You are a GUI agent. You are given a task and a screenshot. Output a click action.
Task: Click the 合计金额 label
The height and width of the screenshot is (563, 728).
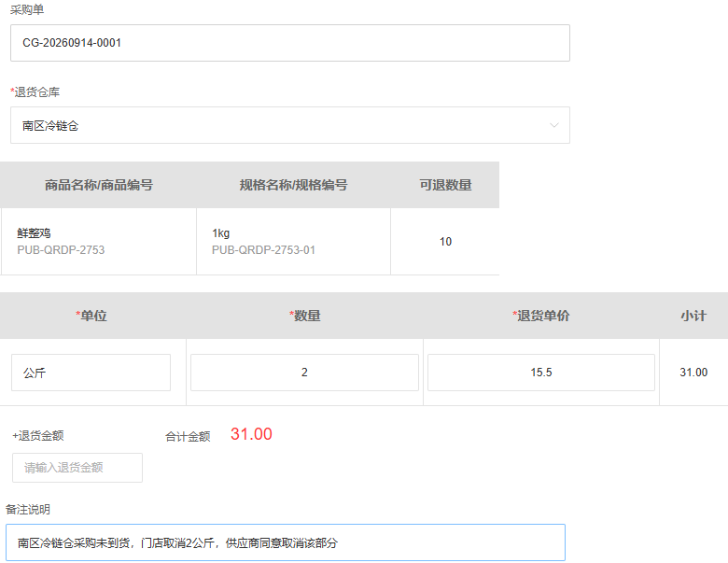(188, 437)
